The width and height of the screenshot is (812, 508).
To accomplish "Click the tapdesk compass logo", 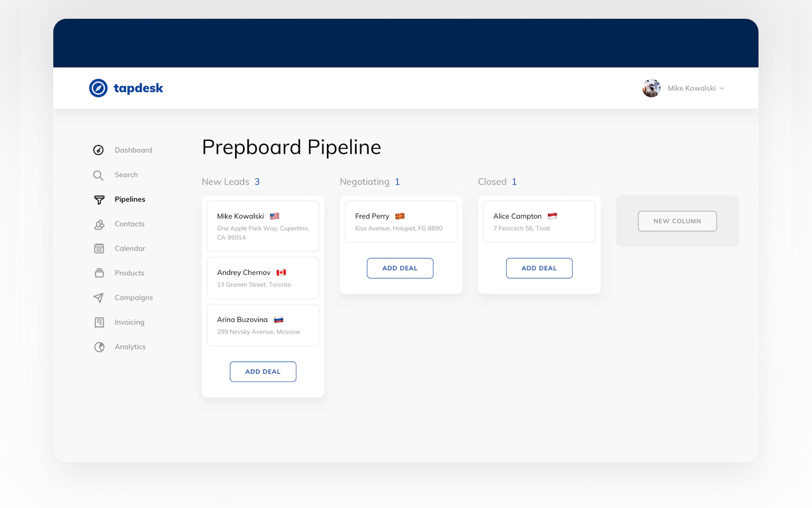I will tap(98, 88).
